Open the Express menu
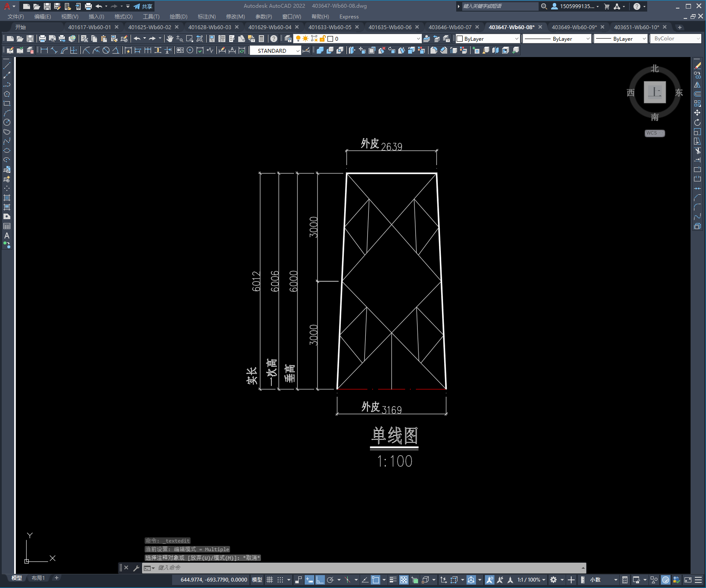Viewport: 706px width, 588px height. coord(349,17)
